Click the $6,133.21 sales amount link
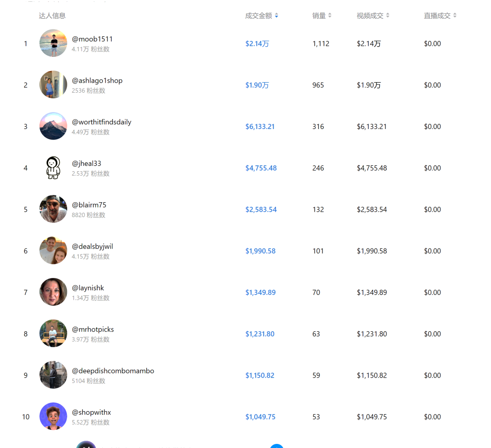491x448 pixels. coord(260,127)
